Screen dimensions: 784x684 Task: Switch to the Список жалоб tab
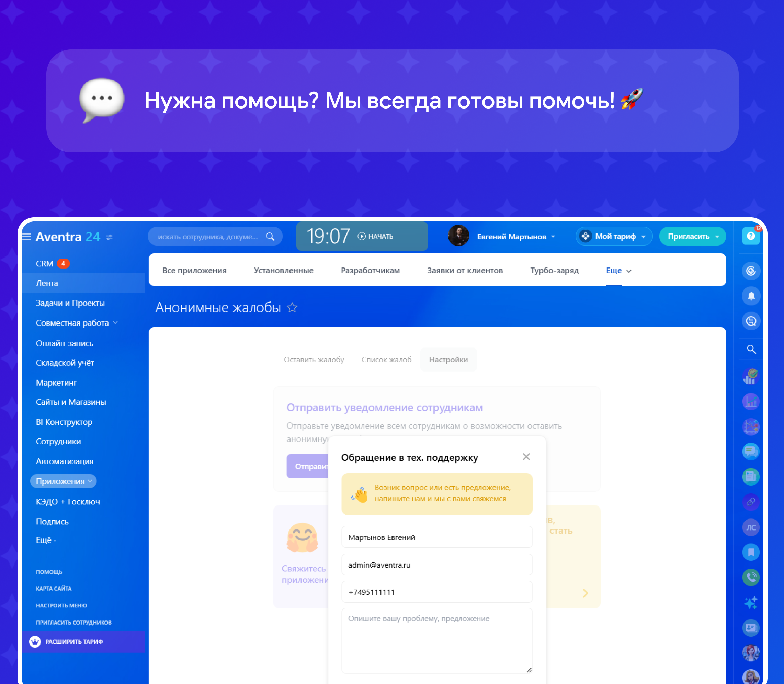coord(386,360)
